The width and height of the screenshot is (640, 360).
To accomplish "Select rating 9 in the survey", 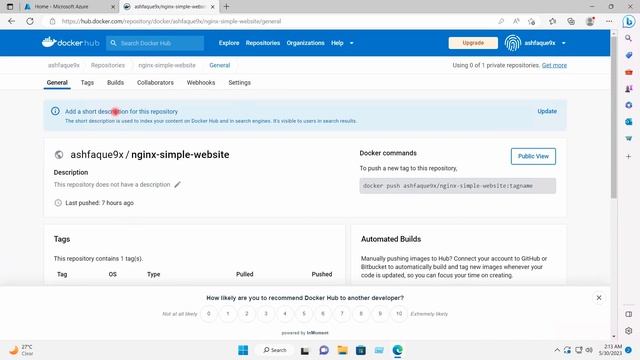I will point(380,314).
